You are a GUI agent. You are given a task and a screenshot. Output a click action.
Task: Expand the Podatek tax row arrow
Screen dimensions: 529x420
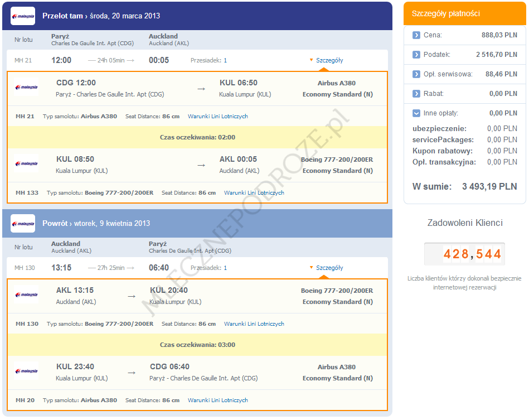pos(416,55)
